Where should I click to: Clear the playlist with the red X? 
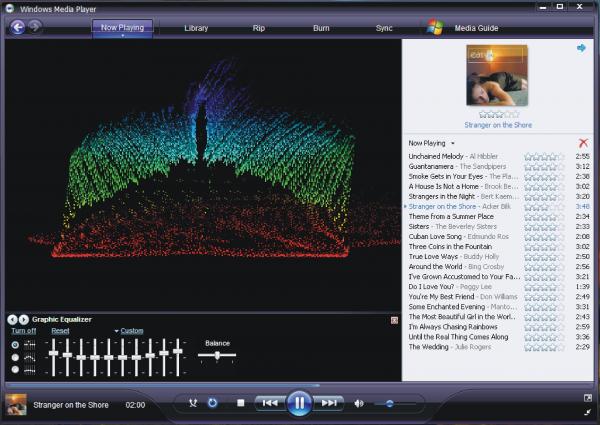click(583, 144)
